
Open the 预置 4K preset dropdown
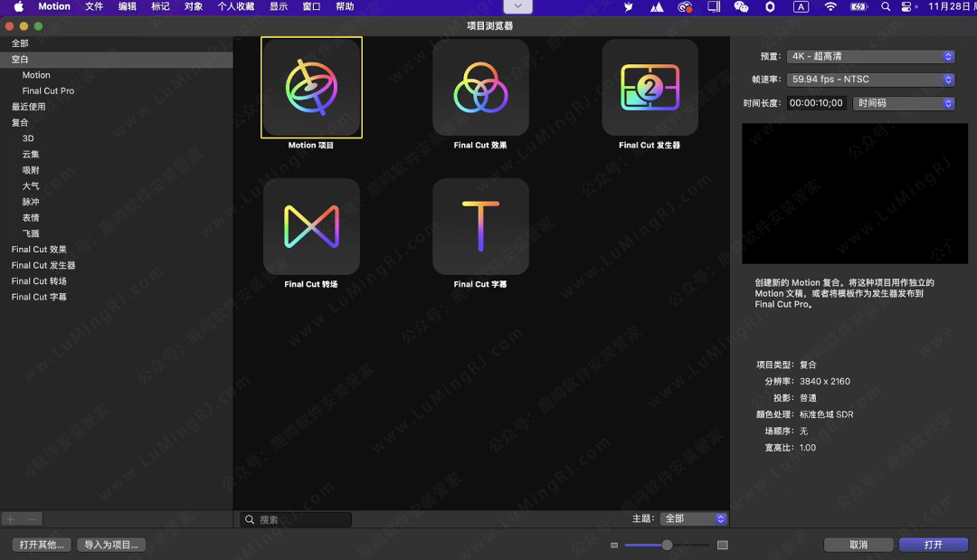tap(871, 56)
